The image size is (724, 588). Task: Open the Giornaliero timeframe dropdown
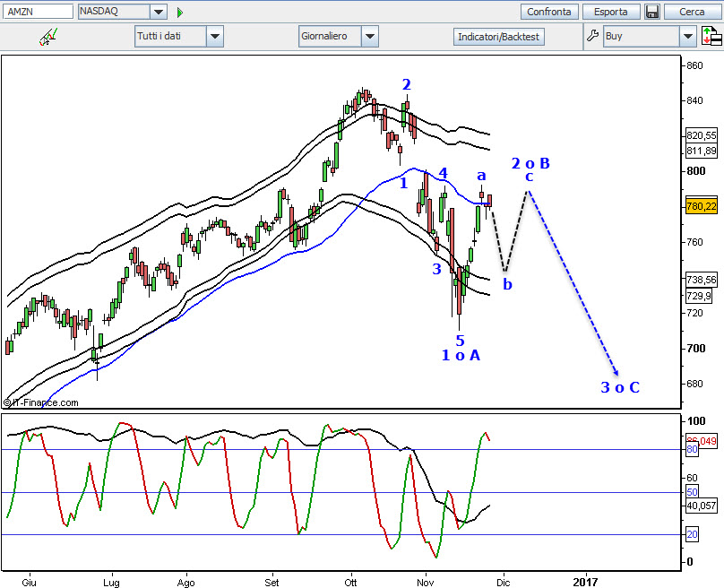click(370, 36)
